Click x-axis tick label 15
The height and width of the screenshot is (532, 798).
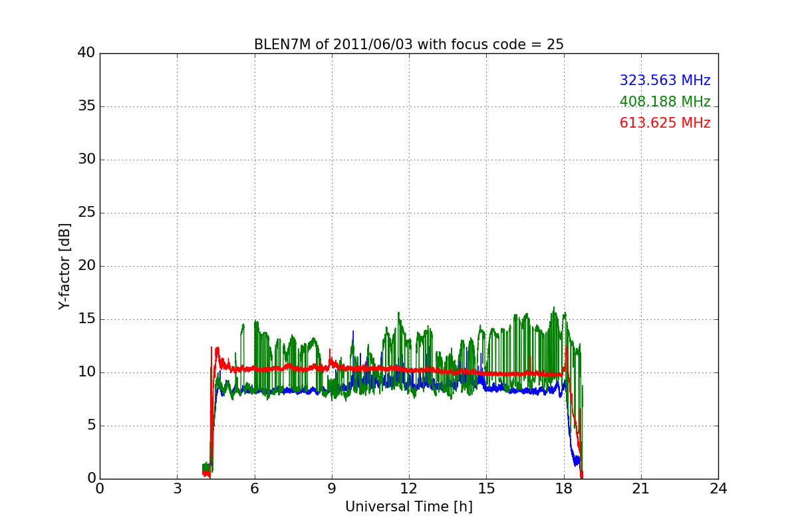(x=486, y=489)
